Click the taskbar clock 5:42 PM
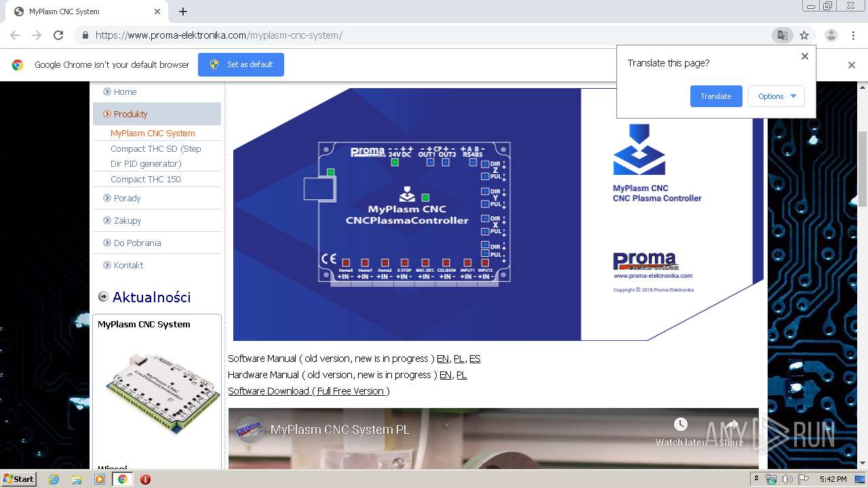 click(833, 479)
